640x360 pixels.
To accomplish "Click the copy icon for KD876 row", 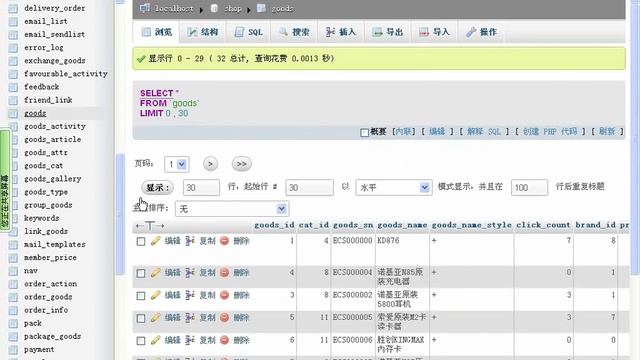I will click(190, 241).
